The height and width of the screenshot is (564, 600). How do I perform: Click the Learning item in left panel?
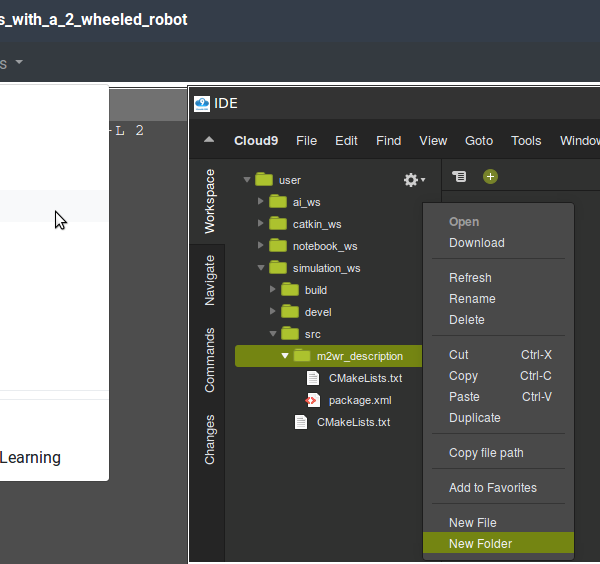(x=30, y=458)
